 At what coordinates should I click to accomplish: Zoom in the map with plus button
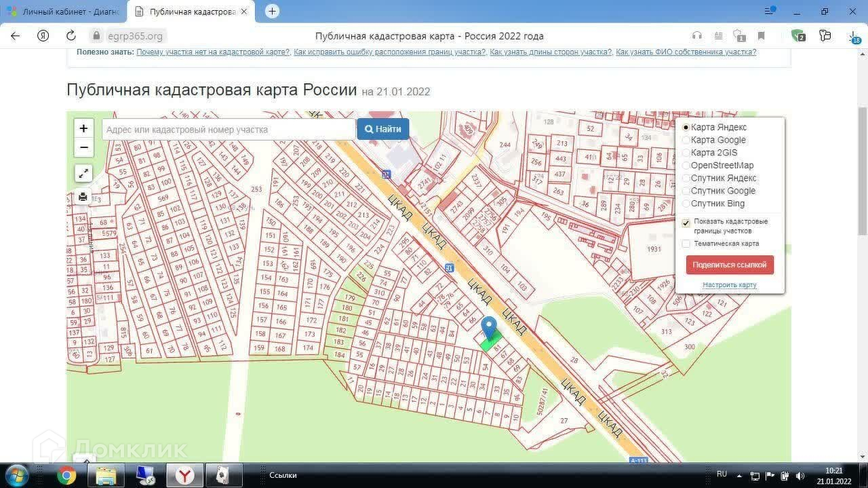pyautogui.click(x=83, y=128)
